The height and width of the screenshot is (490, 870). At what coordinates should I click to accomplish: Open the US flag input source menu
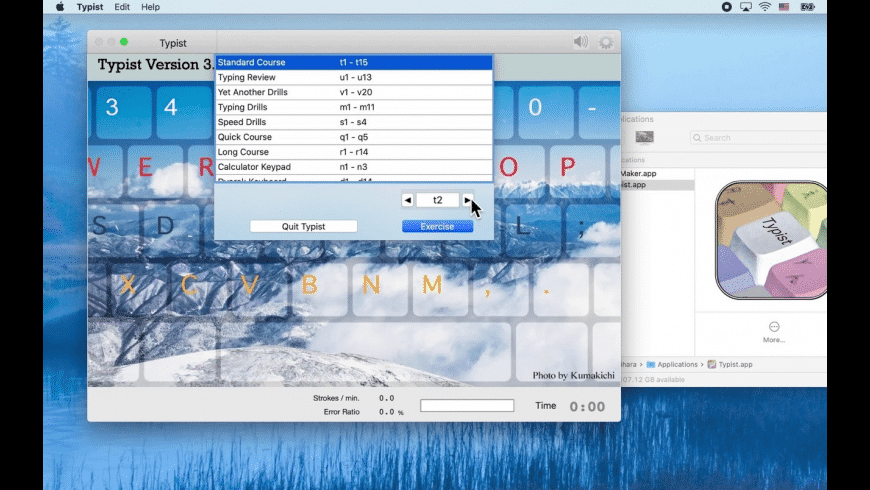[x=784, y=7]
